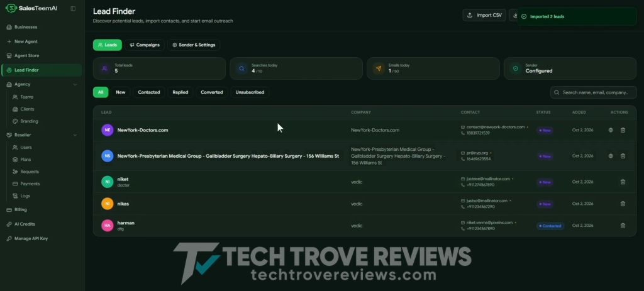Click the Sender Configured shield icon
This screenshot has height=291, width=644.
click(516, 68)
